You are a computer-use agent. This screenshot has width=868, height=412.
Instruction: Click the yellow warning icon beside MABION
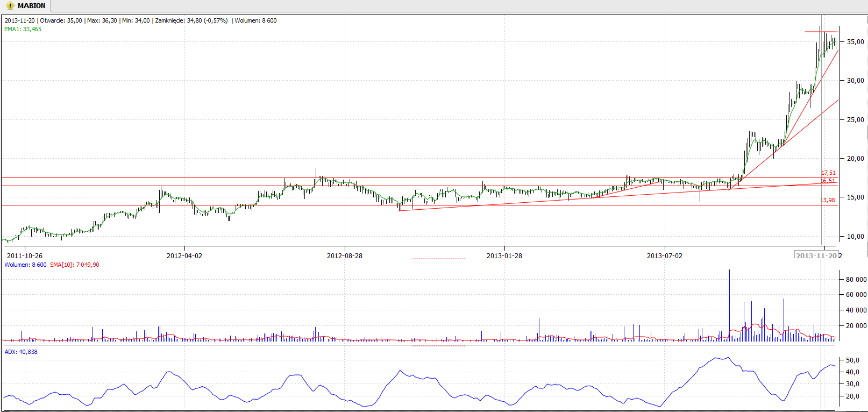pos(10,6)
